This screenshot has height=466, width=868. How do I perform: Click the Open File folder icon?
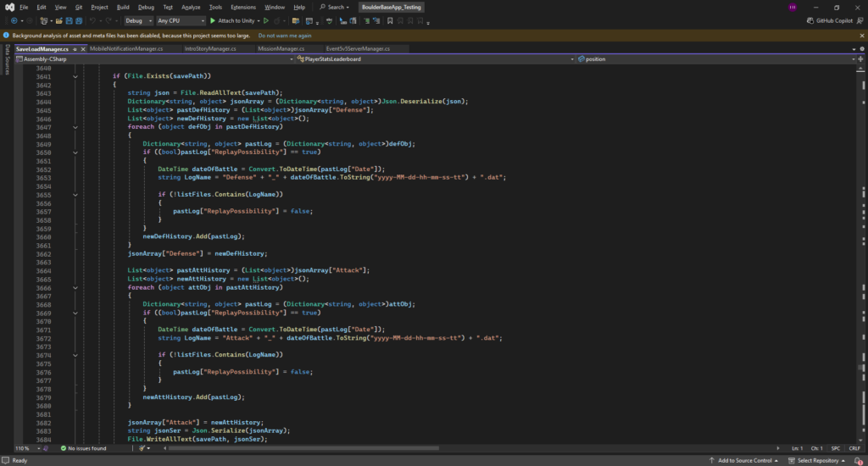pos(58,21)
